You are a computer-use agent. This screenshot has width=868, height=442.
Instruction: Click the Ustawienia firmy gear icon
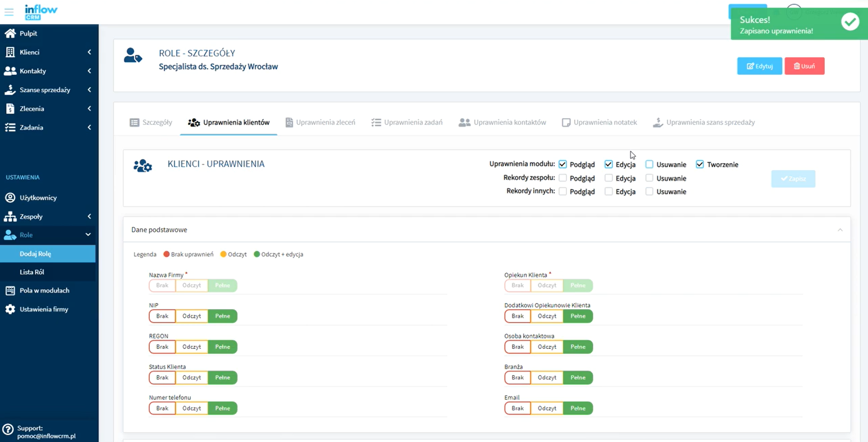(x=10, y=309)
